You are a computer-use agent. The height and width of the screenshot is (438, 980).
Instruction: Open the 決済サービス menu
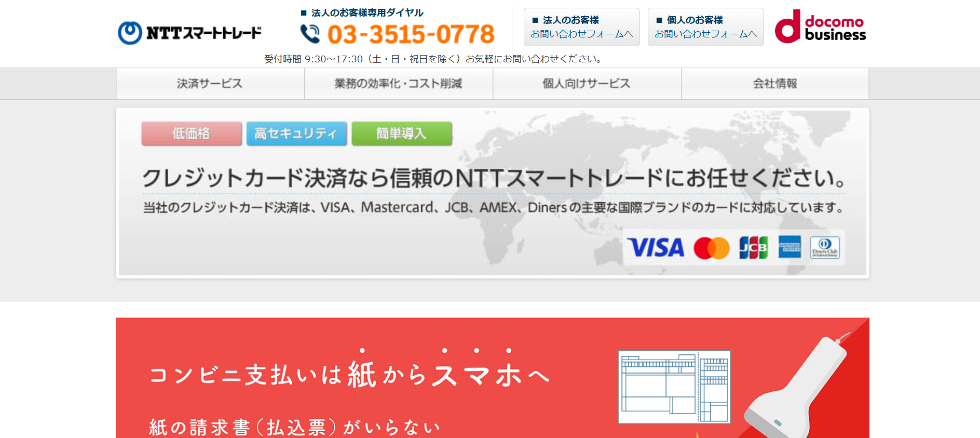[210, 84]
